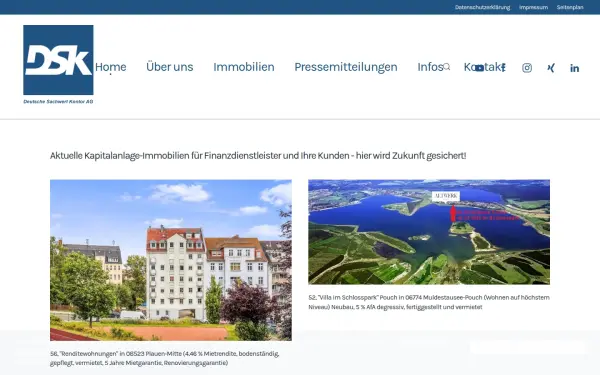The width and height of the screenshot is (600, 375).
Task: Open the Infos menu item
Action: click(x=430, y=67)
